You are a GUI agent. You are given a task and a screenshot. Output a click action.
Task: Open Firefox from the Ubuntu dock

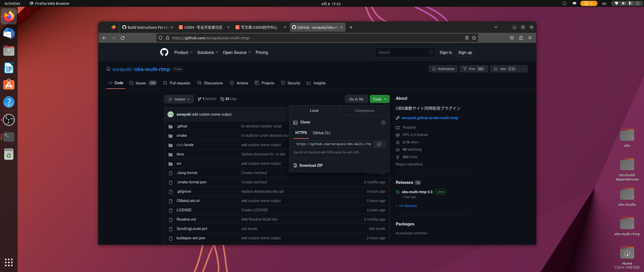pyautogui.click(x=9, y=16)
